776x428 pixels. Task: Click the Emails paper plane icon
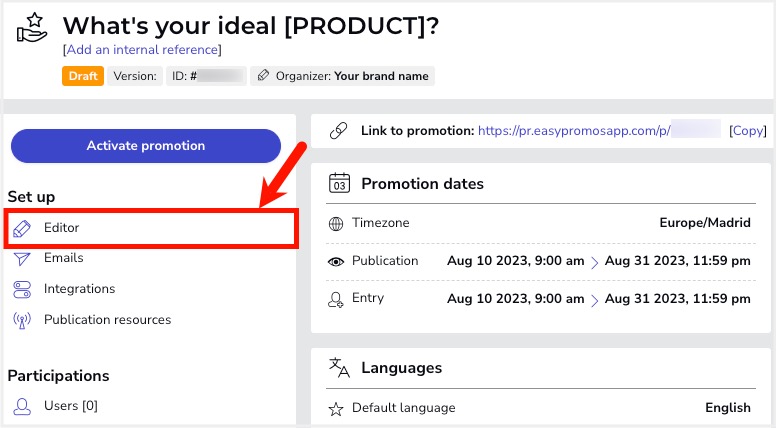pyautogui.click(x=22, y=259)
